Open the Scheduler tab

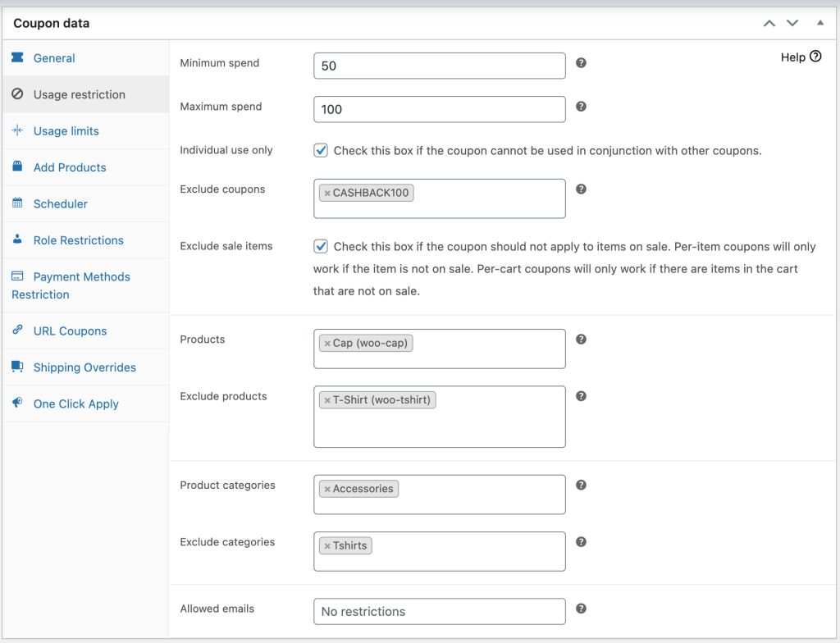click(x=60, y=204)
